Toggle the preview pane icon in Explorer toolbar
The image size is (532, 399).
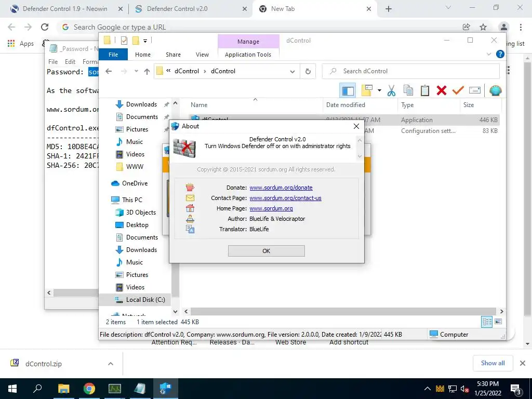[x=348, y=90]
